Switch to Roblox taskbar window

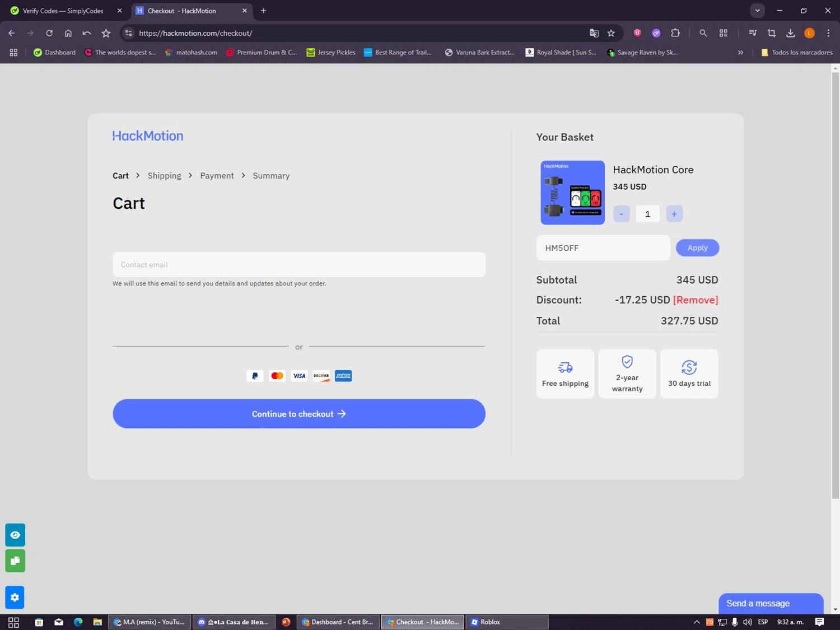point(506,622)
